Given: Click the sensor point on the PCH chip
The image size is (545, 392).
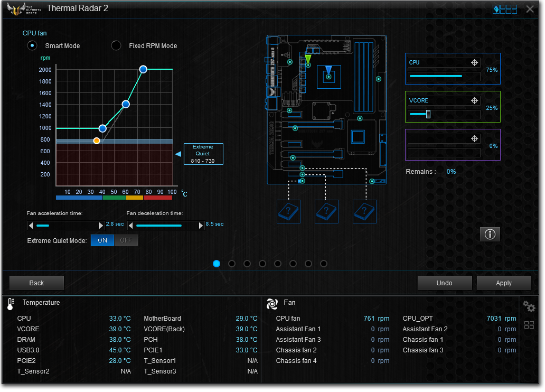Looking at the screenshot, I should [x=360, y=118].
